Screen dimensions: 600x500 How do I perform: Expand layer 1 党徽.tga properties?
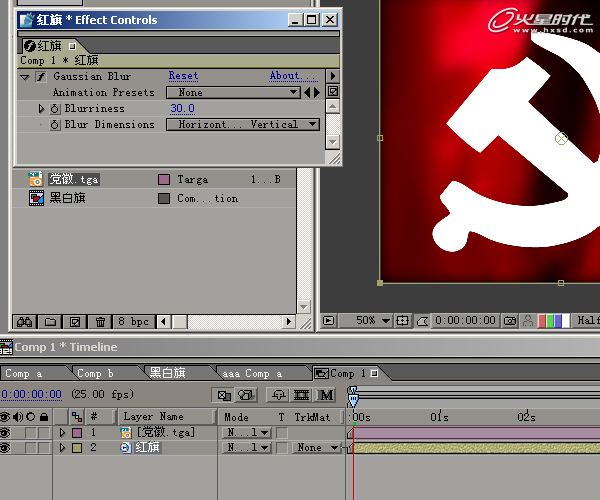(62, 433)
